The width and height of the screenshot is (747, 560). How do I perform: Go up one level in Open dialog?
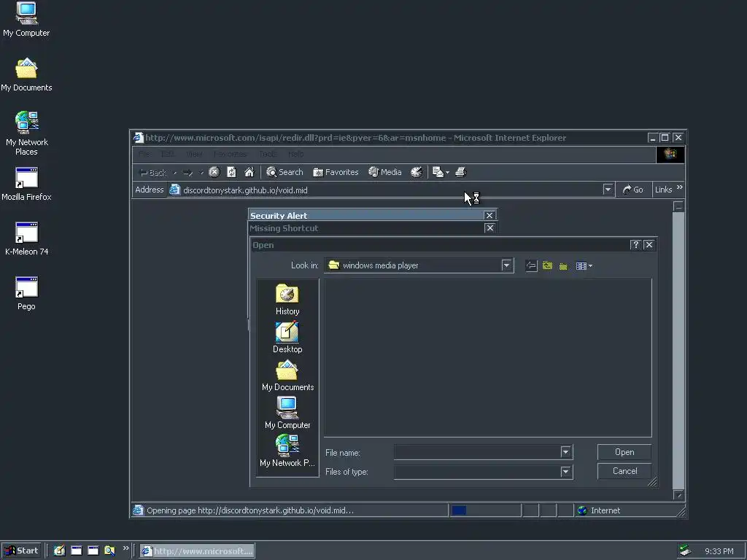pyautogui.click(x=547, y=265)
